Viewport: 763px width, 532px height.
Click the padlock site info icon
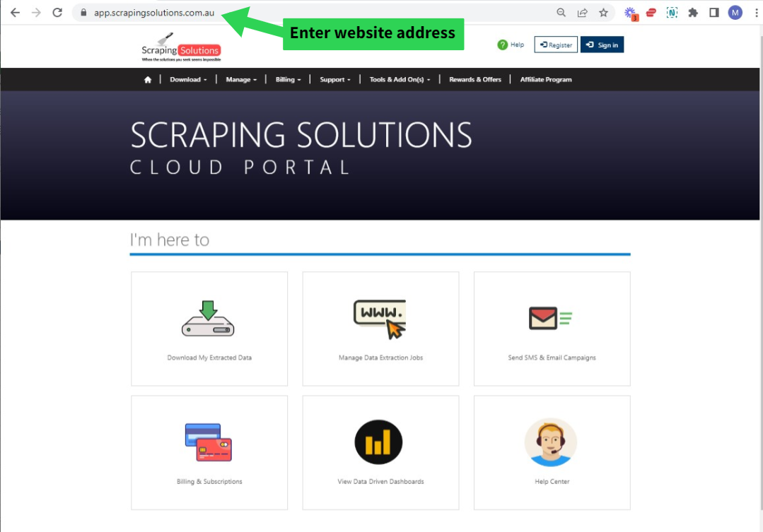point(83,13)
